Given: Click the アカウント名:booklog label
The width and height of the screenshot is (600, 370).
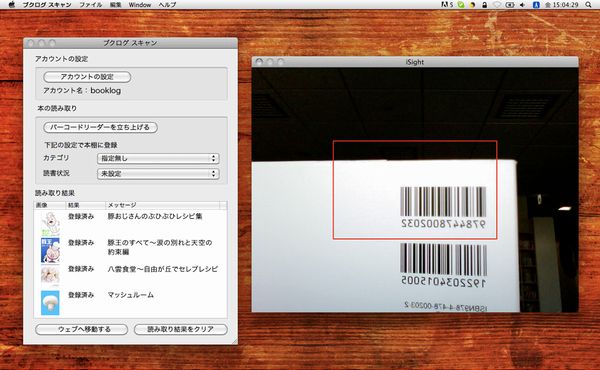Looking at the screenshot, I should (x=82, y=91).
